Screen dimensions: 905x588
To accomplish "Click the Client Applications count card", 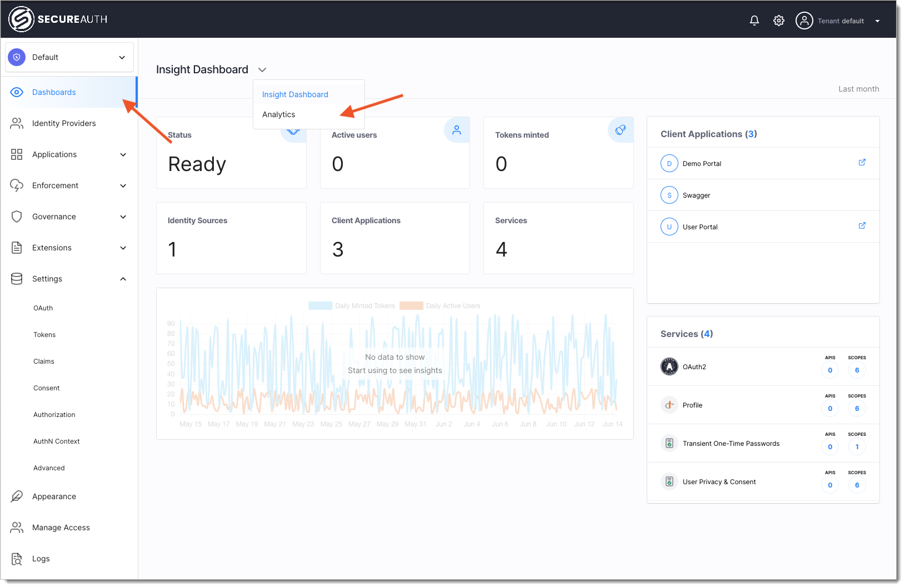I will (x=395, y=238).
